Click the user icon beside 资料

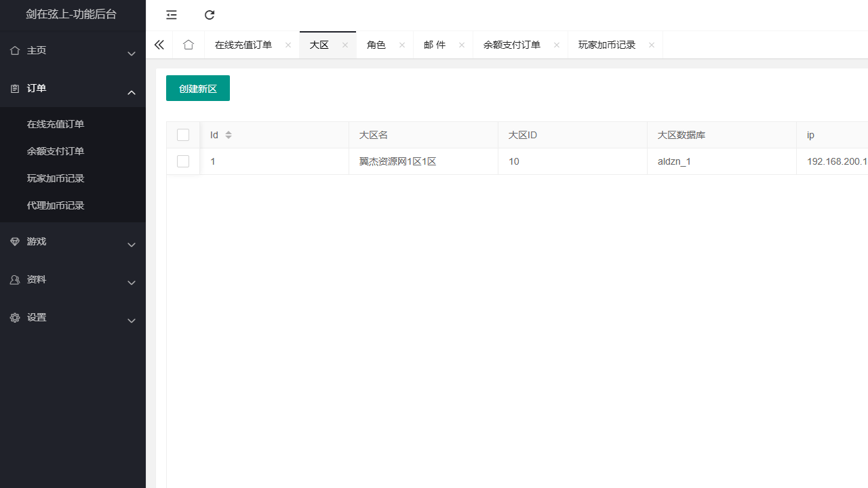click(15, 279)
